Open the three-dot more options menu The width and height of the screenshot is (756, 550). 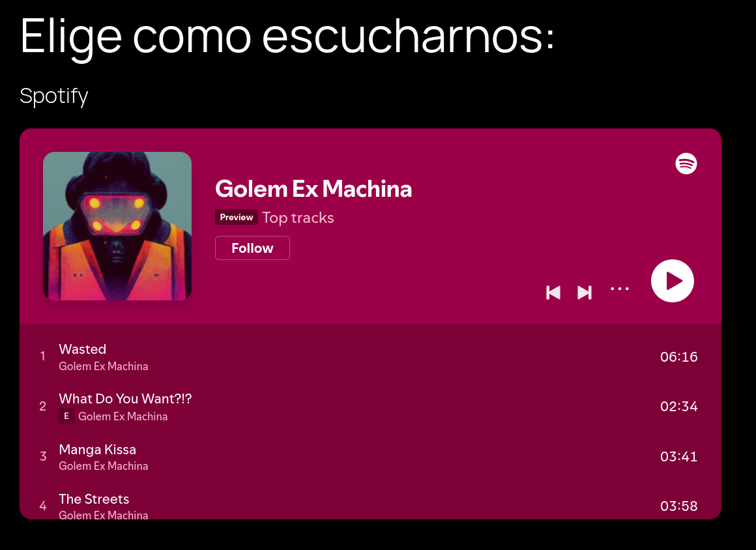[x=620, y=289]
